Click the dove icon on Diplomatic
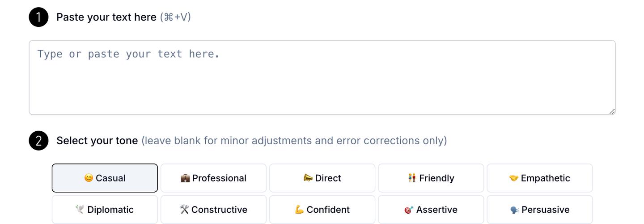The height and width of the screenshot is (224, 644). click(x=80, y=209)
